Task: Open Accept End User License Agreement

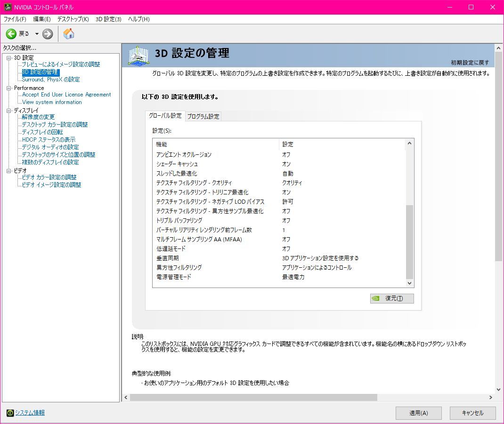Action: [x=66, y=95]
